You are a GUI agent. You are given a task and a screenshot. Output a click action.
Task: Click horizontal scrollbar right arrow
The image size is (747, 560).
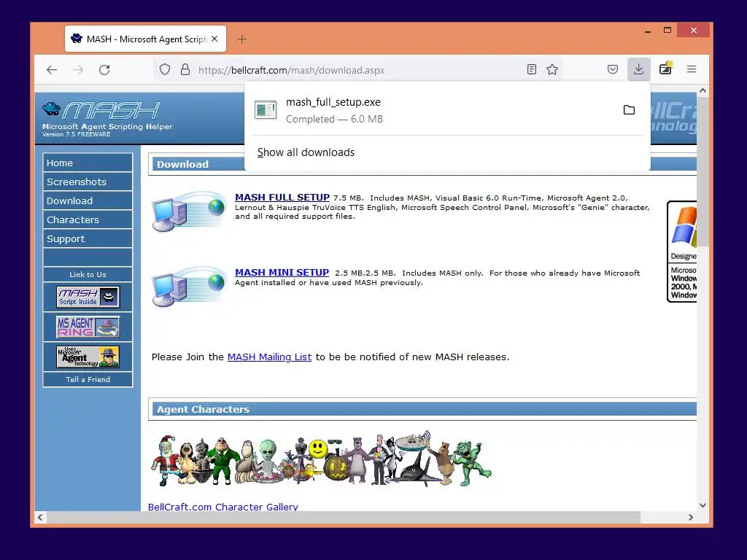[691, 517]
